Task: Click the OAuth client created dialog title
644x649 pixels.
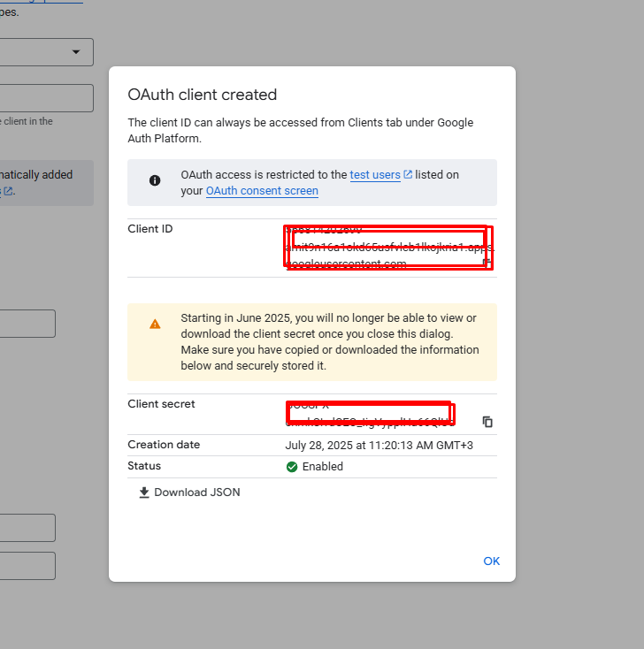Action: [202, 95]
